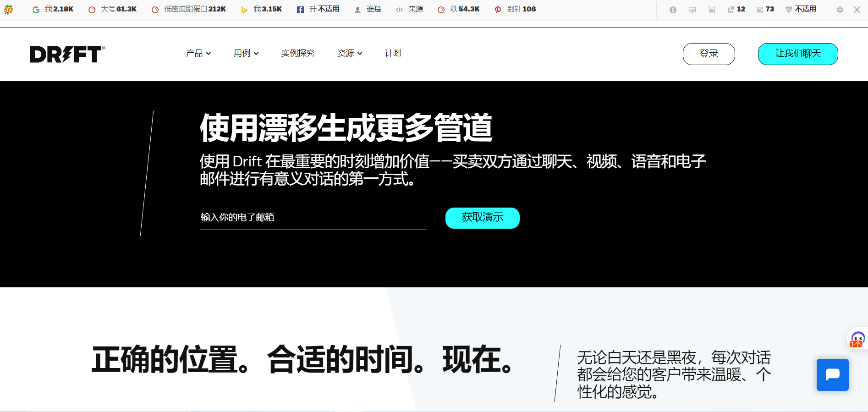Open the Whois person icon
Viewport: 868px width, 412px height.
(x=357, y=10)
